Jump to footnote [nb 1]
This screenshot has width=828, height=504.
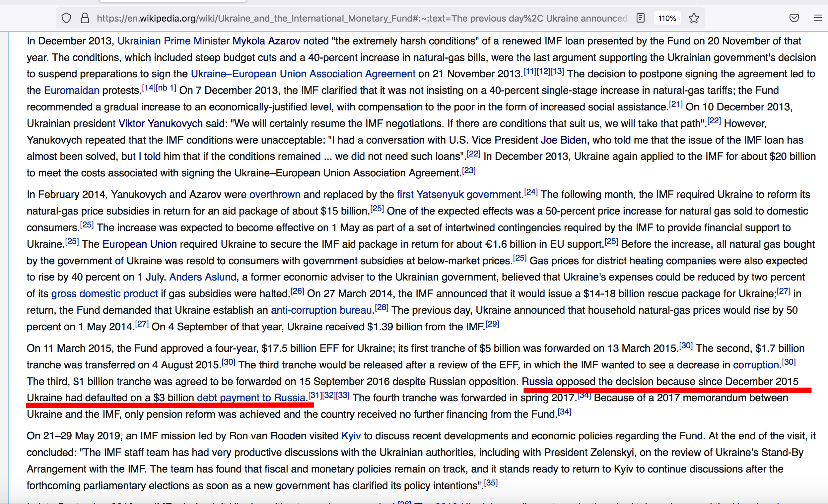tap(166, 88)
